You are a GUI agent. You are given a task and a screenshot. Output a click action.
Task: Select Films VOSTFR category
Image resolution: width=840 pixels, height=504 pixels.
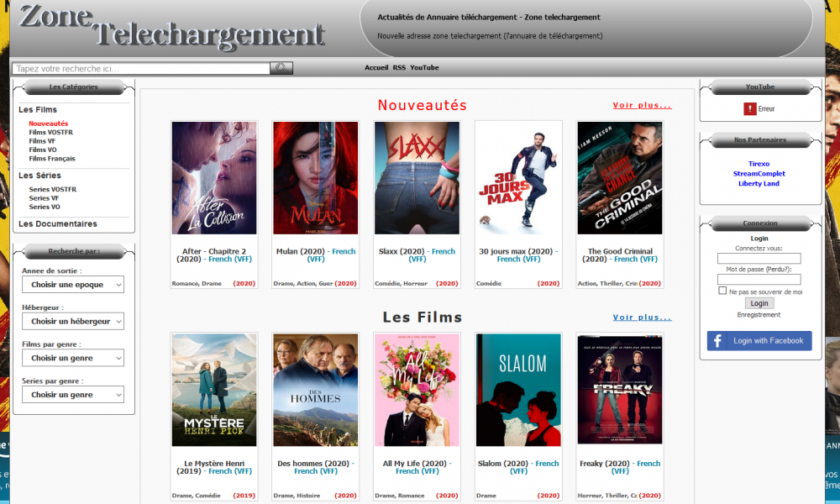[x=51, y=133]
